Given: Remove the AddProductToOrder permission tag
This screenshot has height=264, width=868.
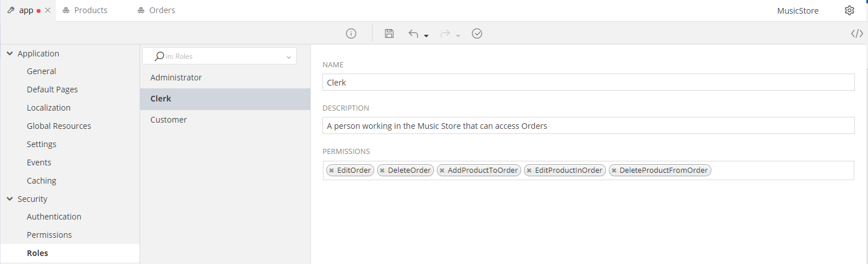Looking at the screenshot, I should [x=442, y=170].
